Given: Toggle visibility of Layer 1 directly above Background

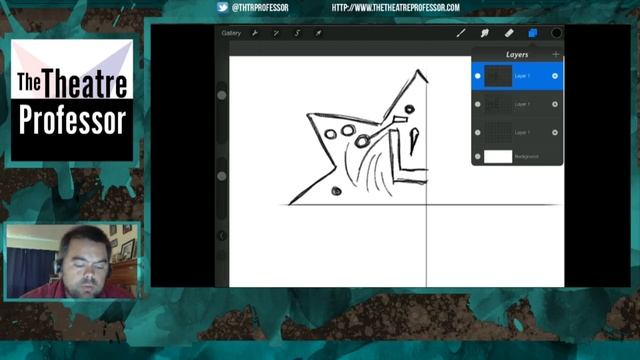Looking at the screenshot, I should tap(478, 132).
